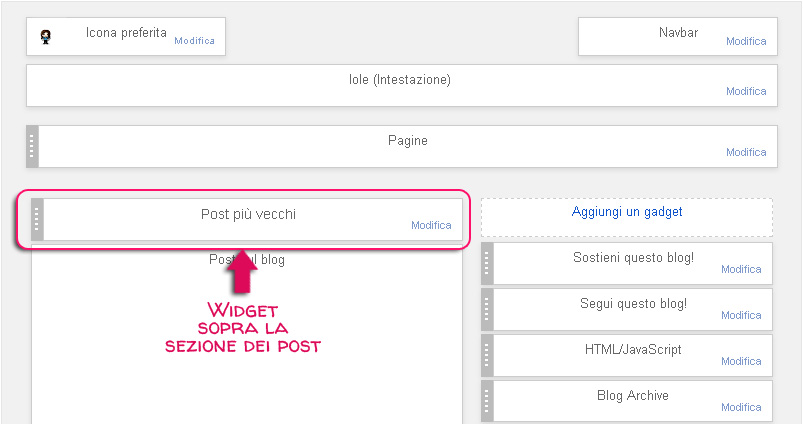Click drag handle of Post più vecchi gadget
803x424 pixels.
[x=37, y=219]
